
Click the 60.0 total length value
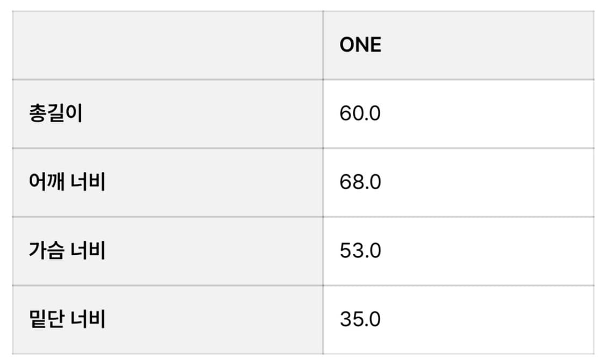pos(360,114)
